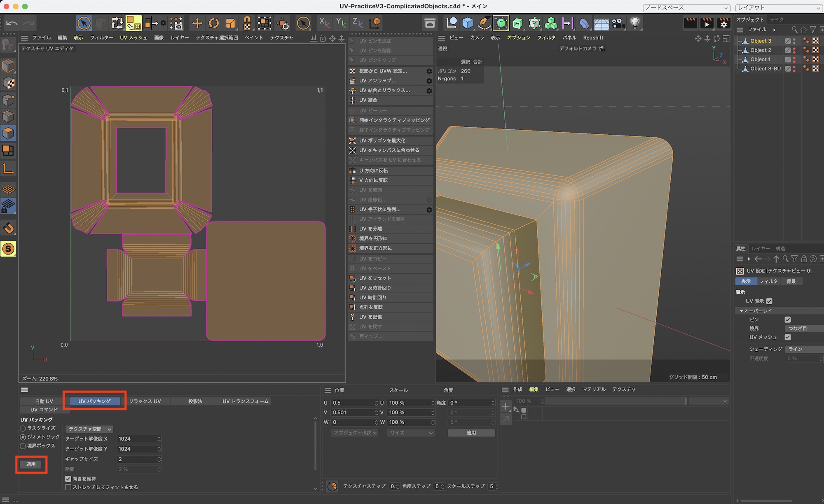Viewport: 824px width, 504px height.
Task: Collapse オーバーレイ section
Action: pyautogui.click(x=742, y=311)
